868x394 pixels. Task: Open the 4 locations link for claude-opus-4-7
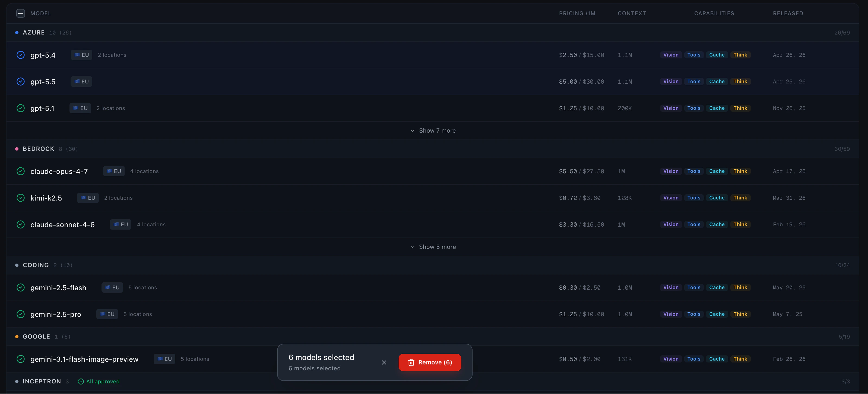point(144,171)
